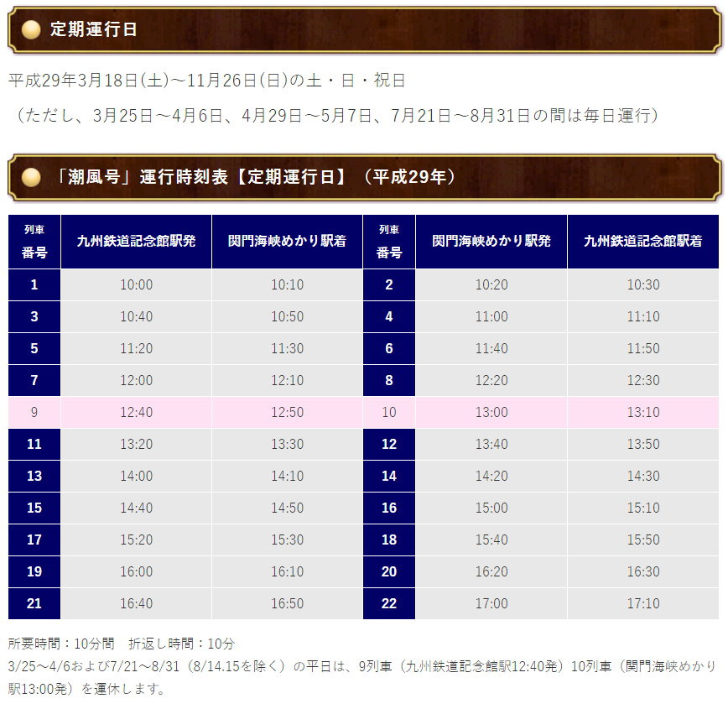Click the 16:30 arrival time
Viewport: 728px width, 709px height.
click(643, 571)
